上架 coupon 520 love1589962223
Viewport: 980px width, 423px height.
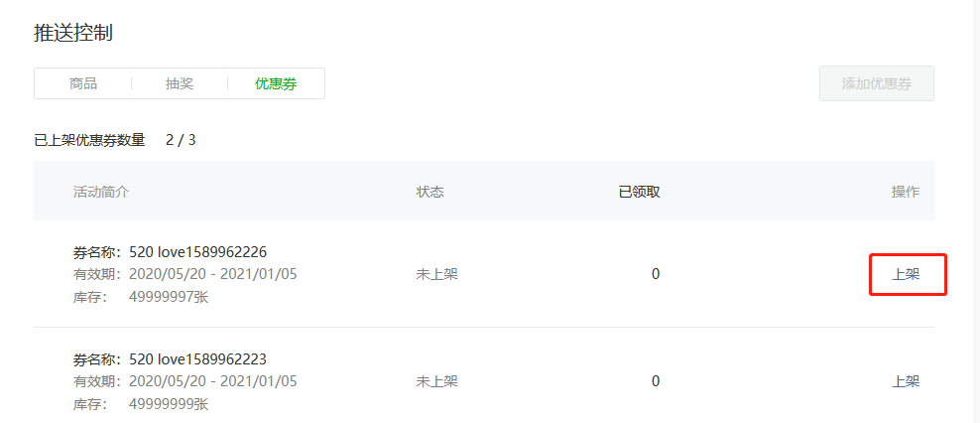click(x=905, y=381)
